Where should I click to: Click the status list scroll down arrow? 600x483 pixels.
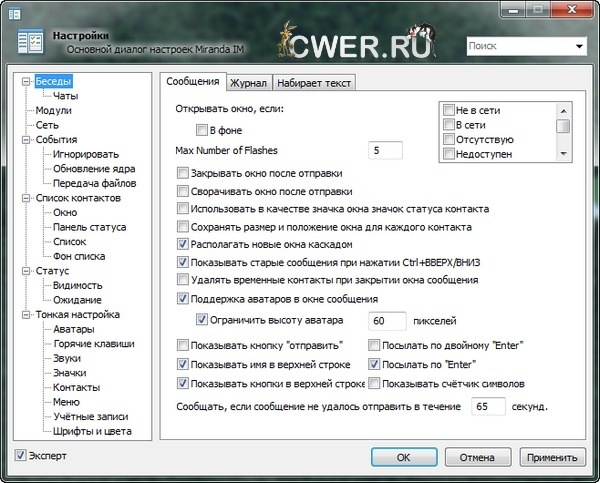(563, 154)
